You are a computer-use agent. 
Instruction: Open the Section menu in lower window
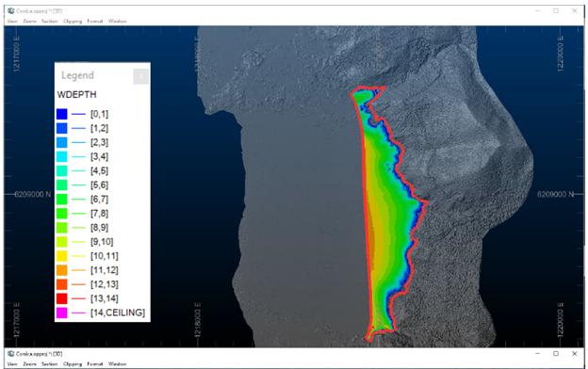click(50, 363)
